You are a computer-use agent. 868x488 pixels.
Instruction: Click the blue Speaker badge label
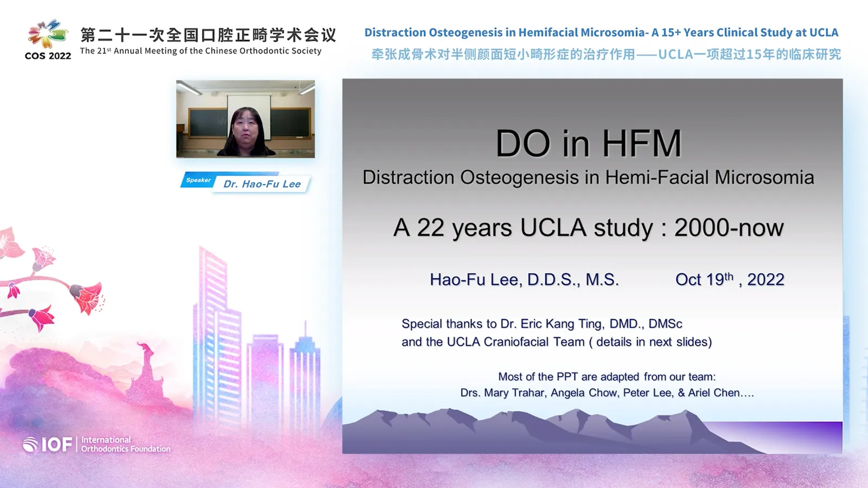pos(198,181)
